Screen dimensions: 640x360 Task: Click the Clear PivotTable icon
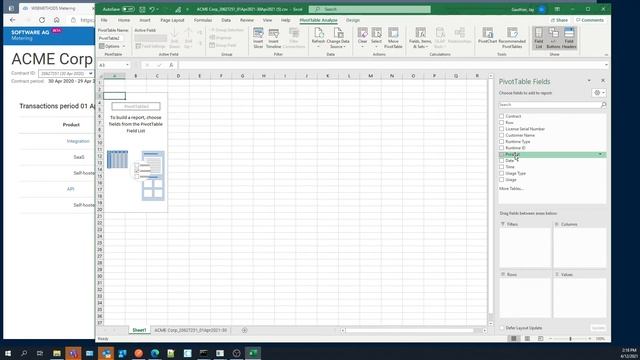pos(362,38)
